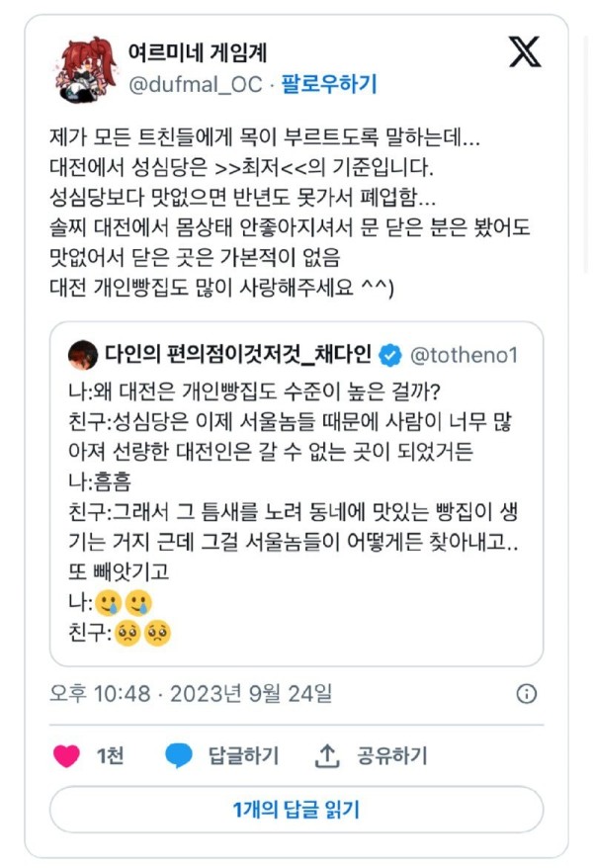Follow the account via 팔로우하기
This screenshot has width=593, height=868.
tap(328, 84)
